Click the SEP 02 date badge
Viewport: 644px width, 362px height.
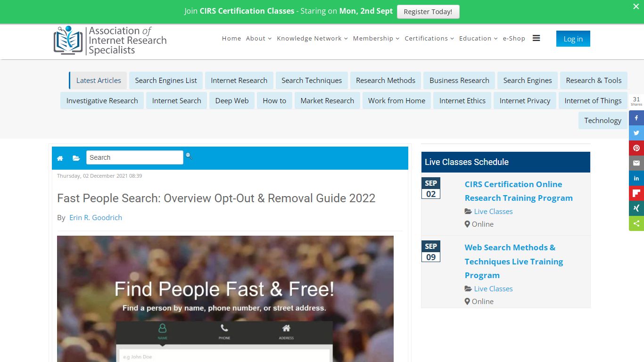(x=431, y=189)
